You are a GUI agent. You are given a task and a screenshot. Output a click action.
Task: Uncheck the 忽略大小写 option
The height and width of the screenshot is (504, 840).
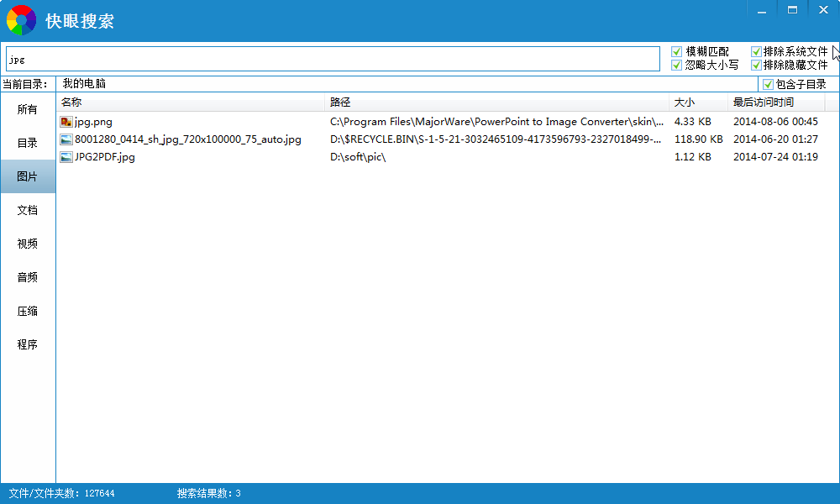click(677, 65)
